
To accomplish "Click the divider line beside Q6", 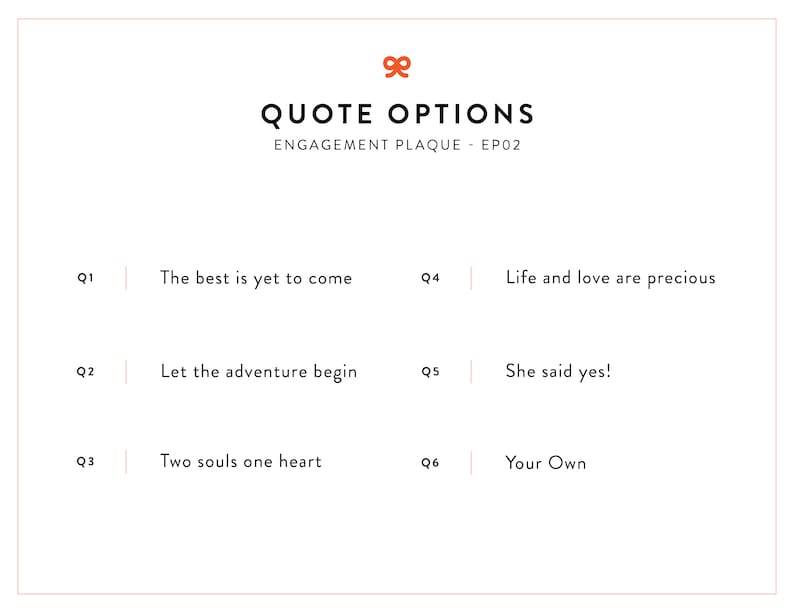I will point(471,463).
